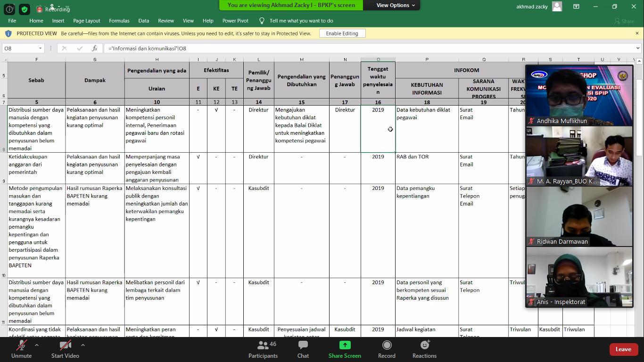Screen dimensions: 644x362
Task: Click the Insert Function fx icon
Action: coord(94,48)
